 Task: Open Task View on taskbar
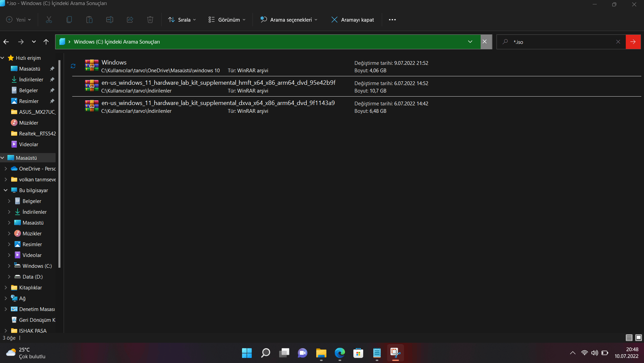[284, 353]
